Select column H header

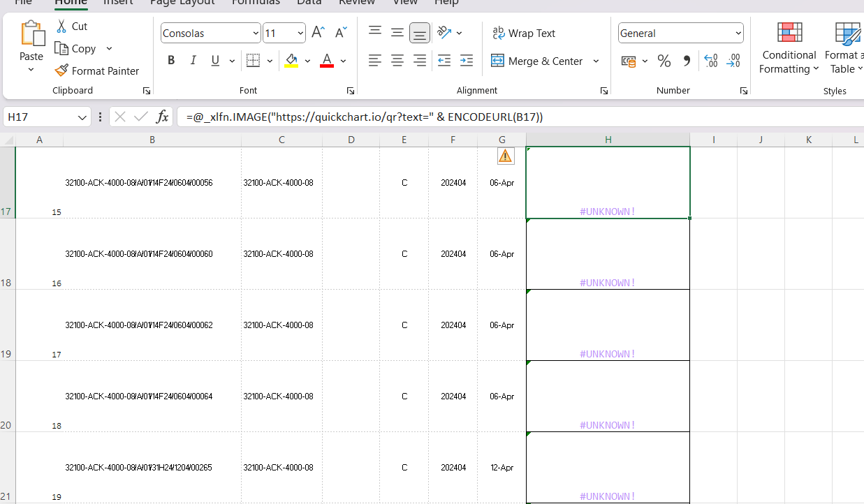[x=608, y=140]
